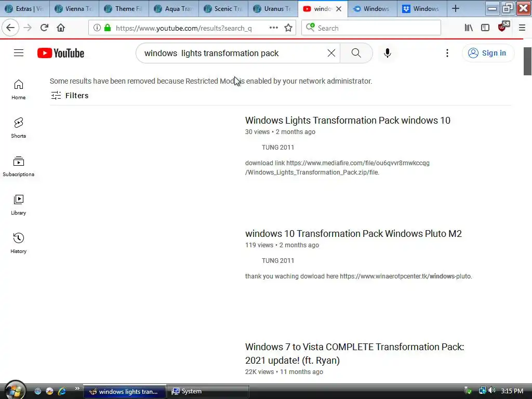Viewport: 532px width, 399px height.
Task: Click the winaerotpcenter description text
Action: click(358, 276)
